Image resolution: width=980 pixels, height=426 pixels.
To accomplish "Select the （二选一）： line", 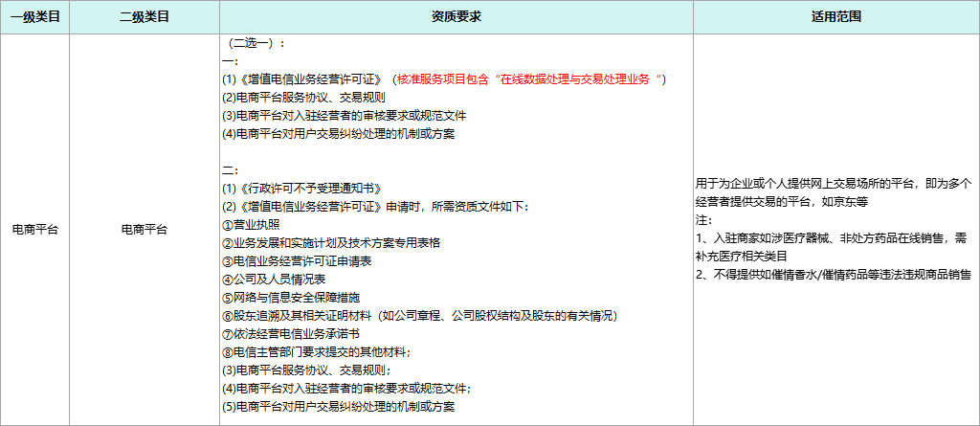I will click(256, 43).
